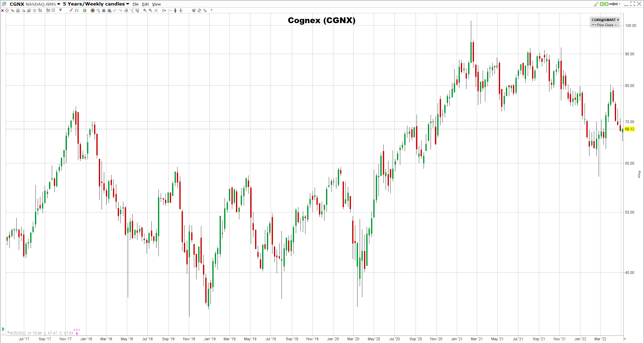The width and height of the screenshot is (644, 343).
Task: Click the H: 70.84 readout value
Action: click(35, 333)
